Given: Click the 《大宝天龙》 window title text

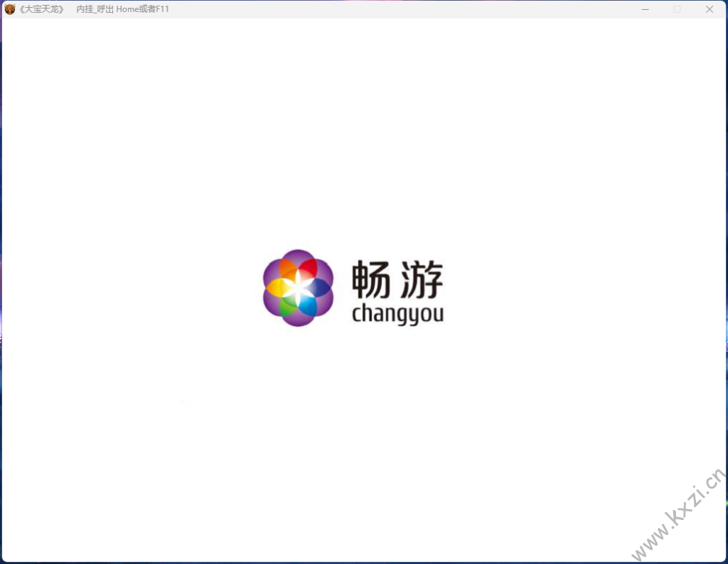Looking at the screenshot, I should point(41,9).
